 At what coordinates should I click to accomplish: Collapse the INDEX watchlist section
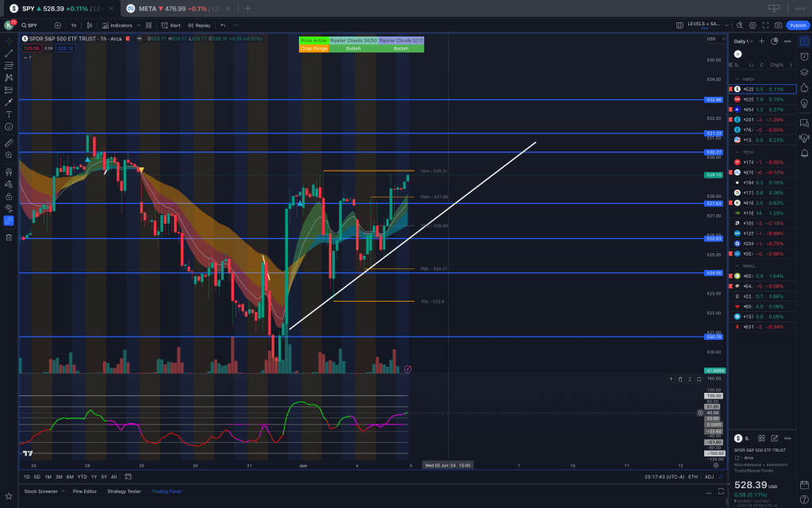738,79
